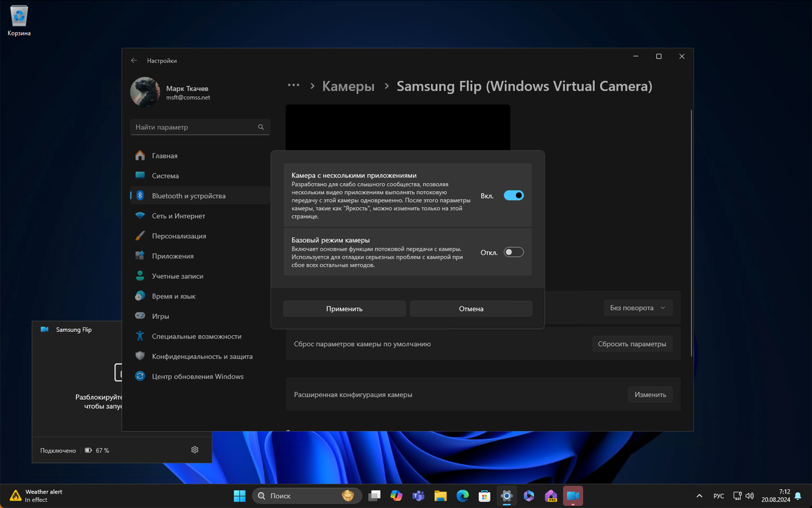Click the magnifier icon in the settings search box

click(x=261, y=127)
